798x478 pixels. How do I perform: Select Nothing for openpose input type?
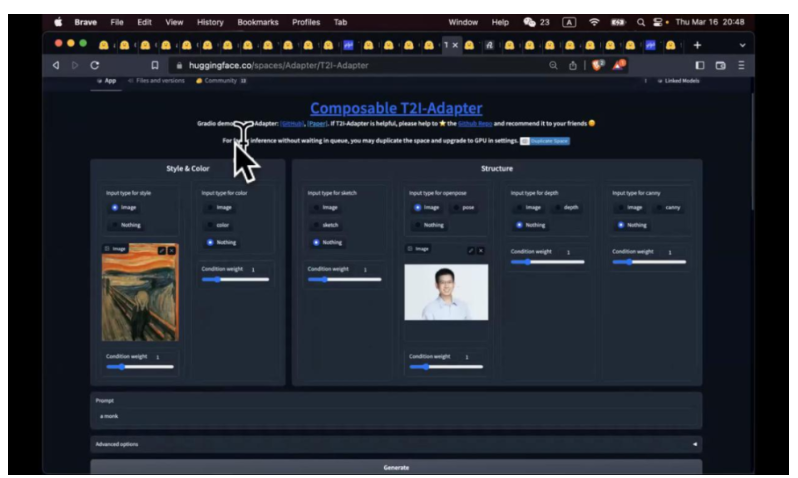pos(429,225)
